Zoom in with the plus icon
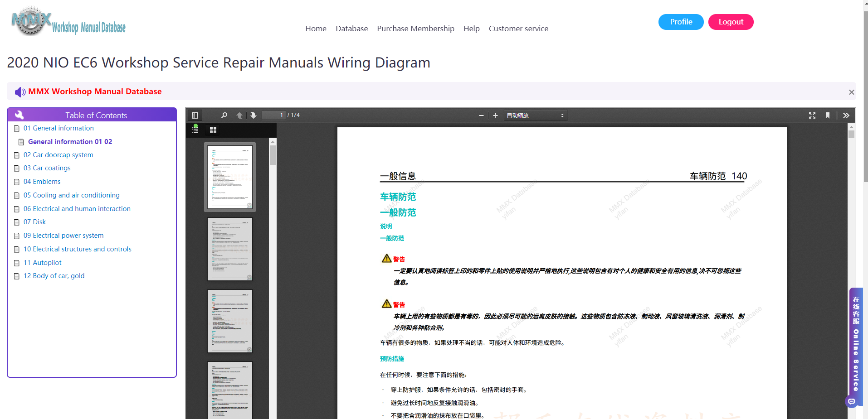The height and width of the screenshot is (419, 868). [495, 116]
